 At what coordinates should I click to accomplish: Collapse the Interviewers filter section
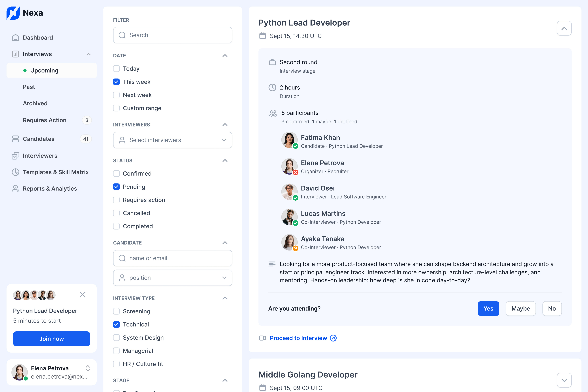point(225,124)
